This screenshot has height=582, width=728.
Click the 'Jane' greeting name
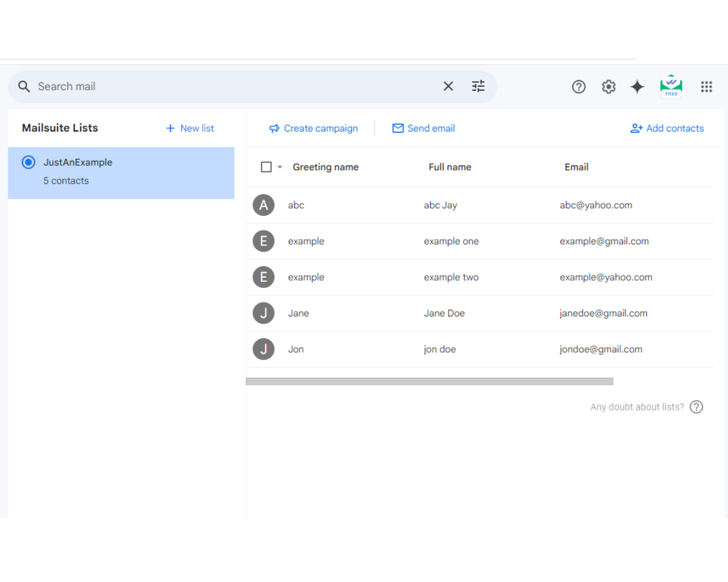[298, 313]
